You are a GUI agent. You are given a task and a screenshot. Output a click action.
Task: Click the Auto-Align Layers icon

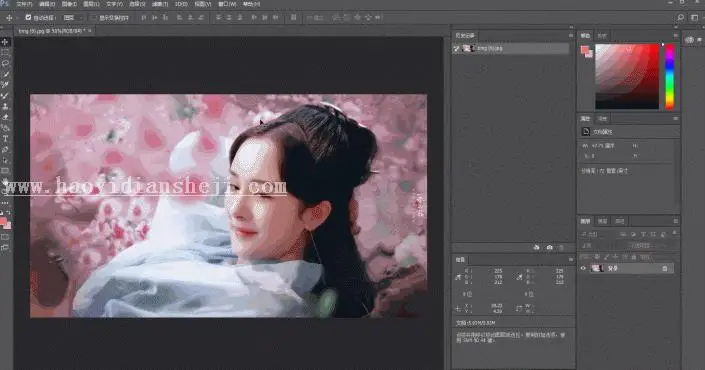[x=294, y=18]
